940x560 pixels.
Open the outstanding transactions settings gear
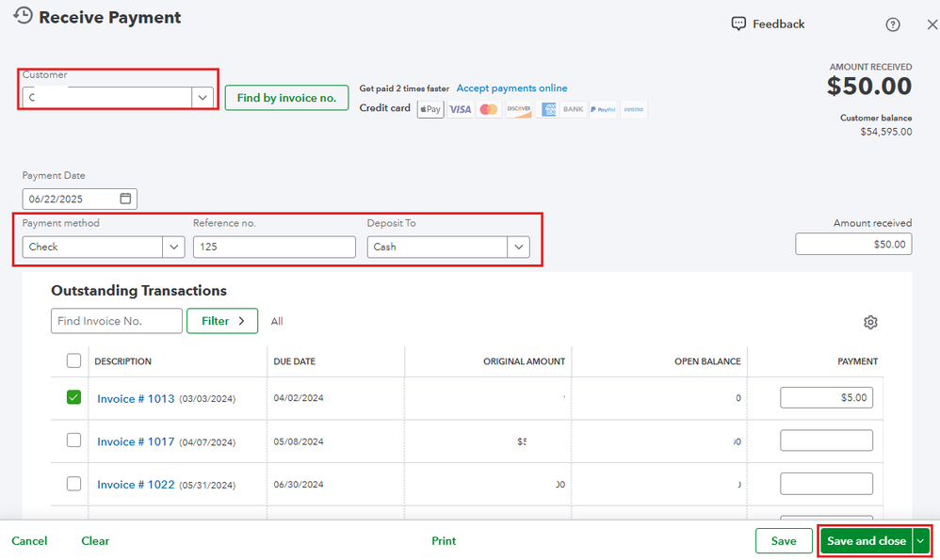pyautogui.click(x=870, y=322)
